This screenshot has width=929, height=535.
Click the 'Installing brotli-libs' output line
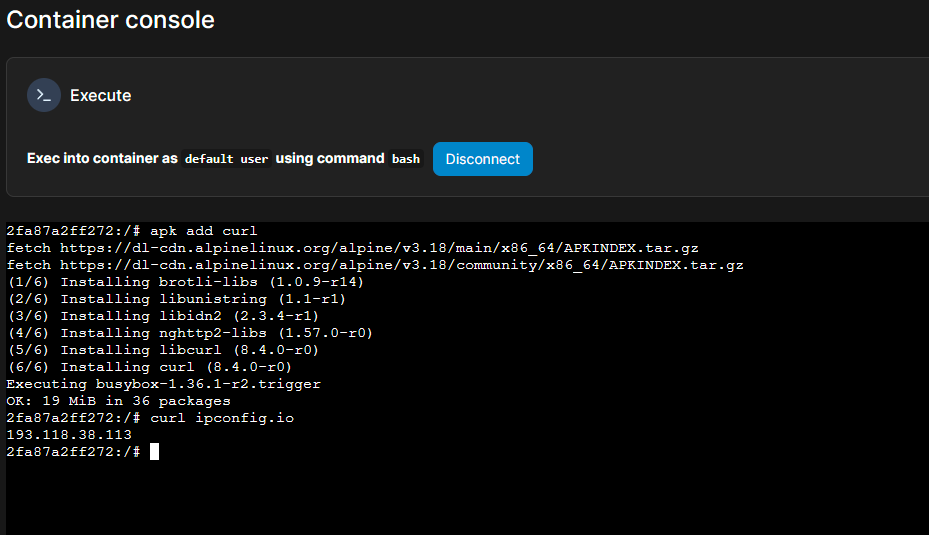pos(185,282)
